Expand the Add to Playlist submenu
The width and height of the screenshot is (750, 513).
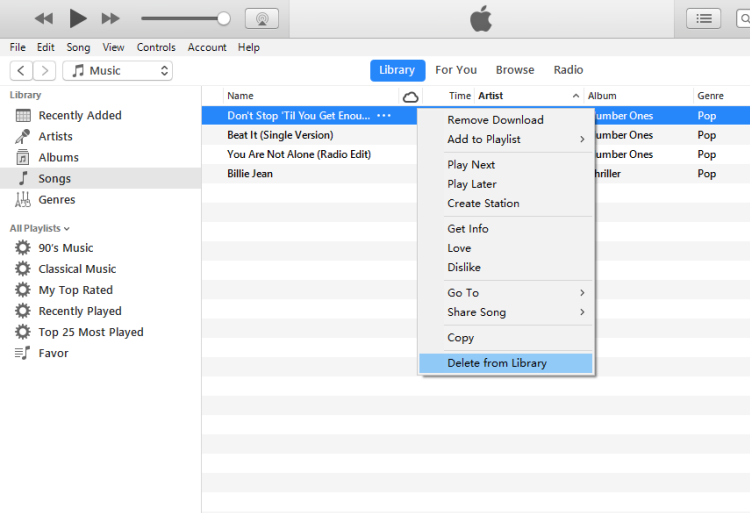pos(506,139)
